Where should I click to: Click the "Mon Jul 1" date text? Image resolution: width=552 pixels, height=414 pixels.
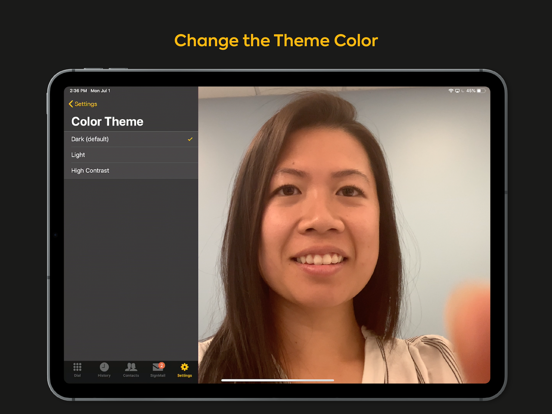[100, 91]
